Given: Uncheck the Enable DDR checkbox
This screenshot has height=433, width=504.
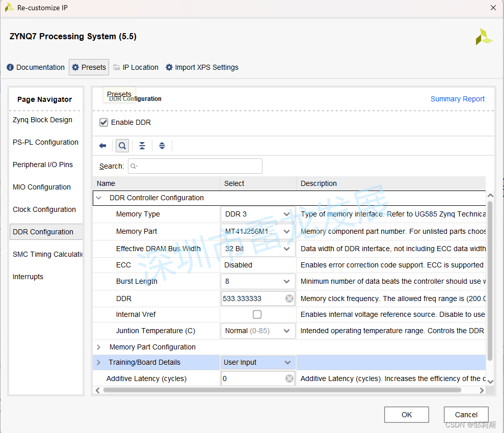Looking at the screenshot, I should [103, 122].
